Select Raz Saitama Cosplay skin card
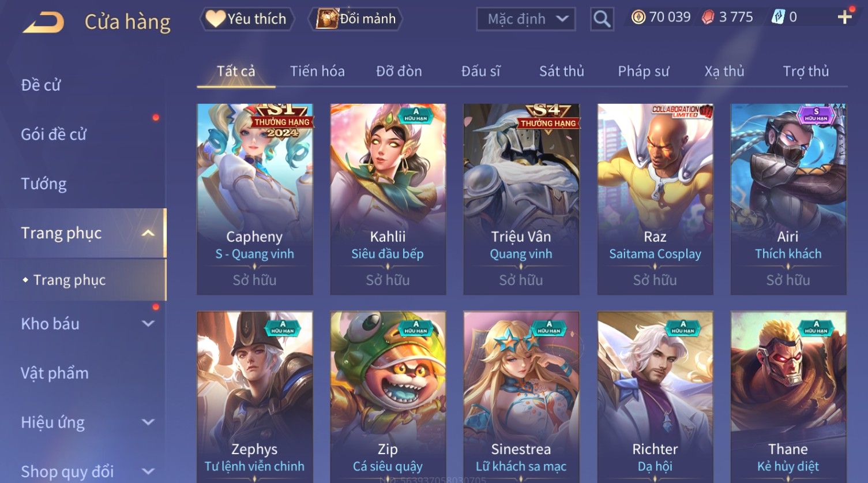This screenshot has width=868, height=483. click(655, 200)
